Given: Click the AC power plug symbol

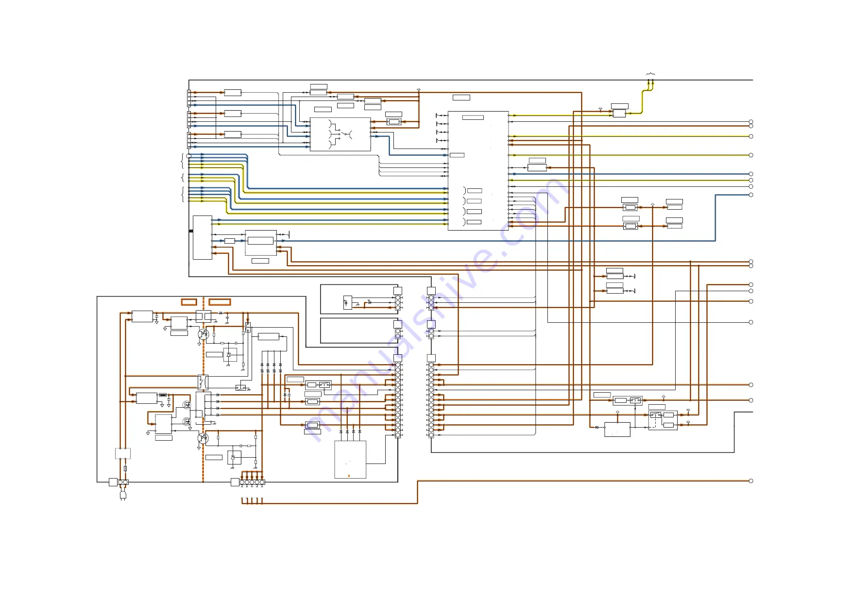Looking at the screenshot, I should click(x=123, y=495).
